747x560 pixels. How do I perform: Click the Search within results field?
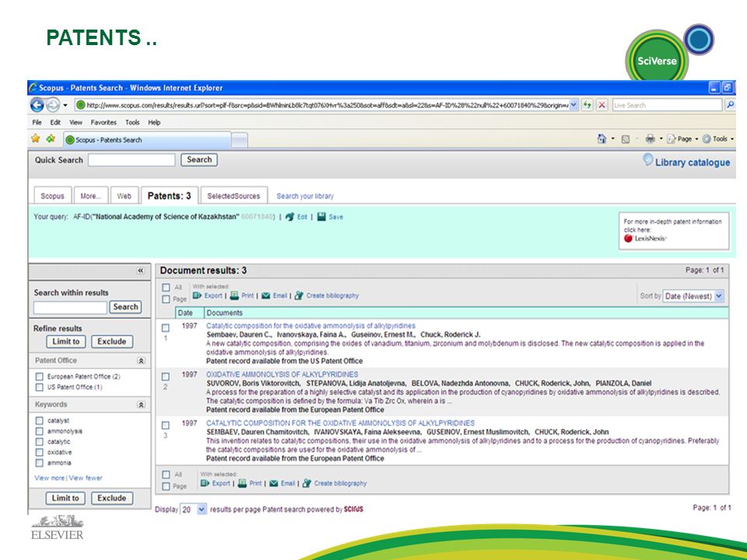(x=71, y=308)
